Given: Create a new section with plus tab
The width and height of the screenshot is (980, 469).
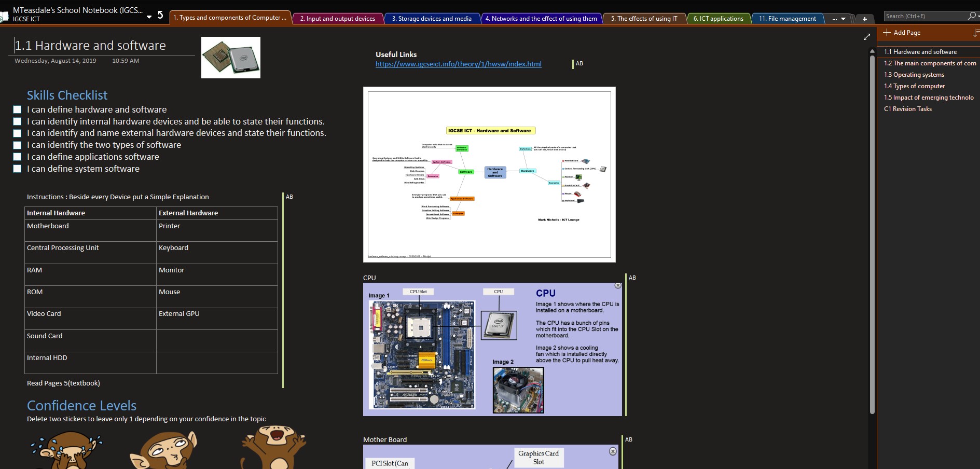Looking at the screenshot, I should click(864, 19).
